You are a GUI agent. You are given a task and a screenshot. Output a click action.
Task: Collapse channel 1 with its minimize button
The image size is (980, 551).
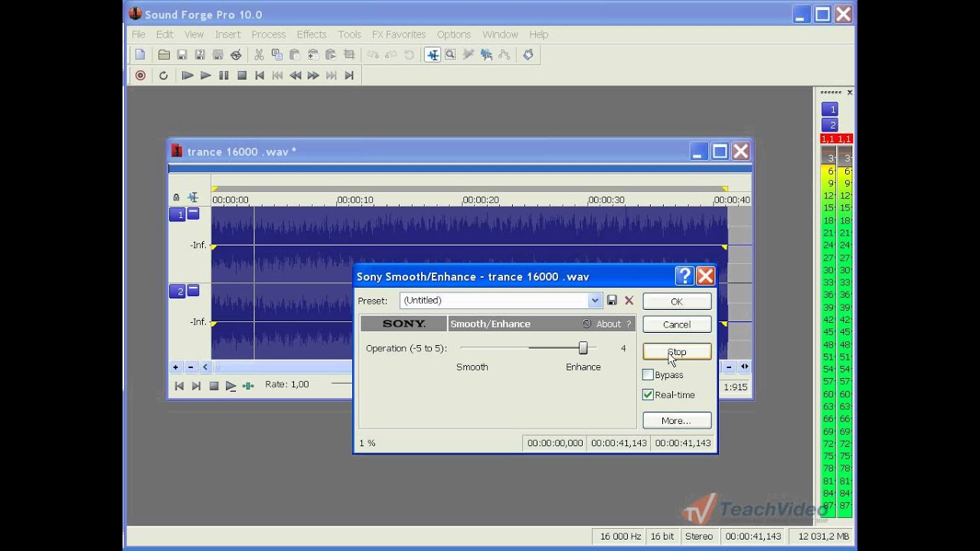[193, 214]
